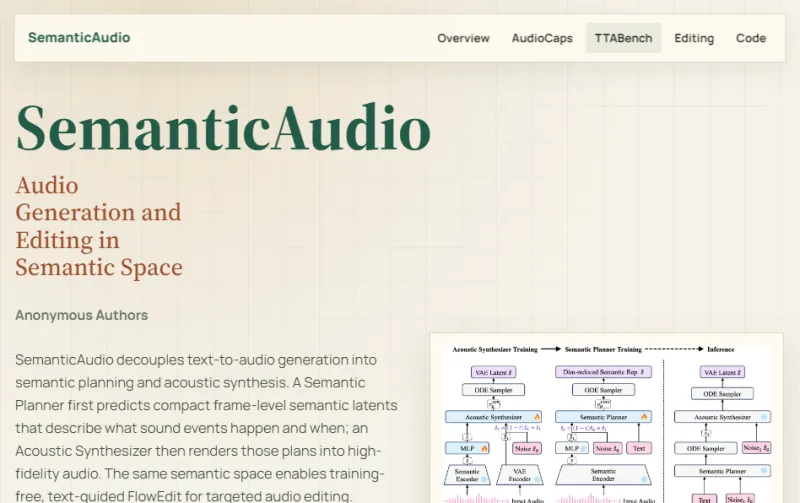Screen dimensions: 800x503
Task: Click the 'Anonymous Authors' text
Action: (82, 315)
